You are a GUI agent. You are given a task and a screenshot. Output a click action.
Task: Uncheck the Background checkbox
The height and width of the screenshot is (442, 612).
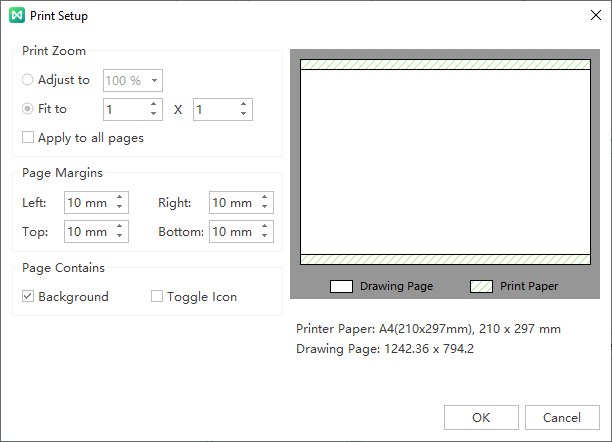pyautogui.click(x=28, y=296)
